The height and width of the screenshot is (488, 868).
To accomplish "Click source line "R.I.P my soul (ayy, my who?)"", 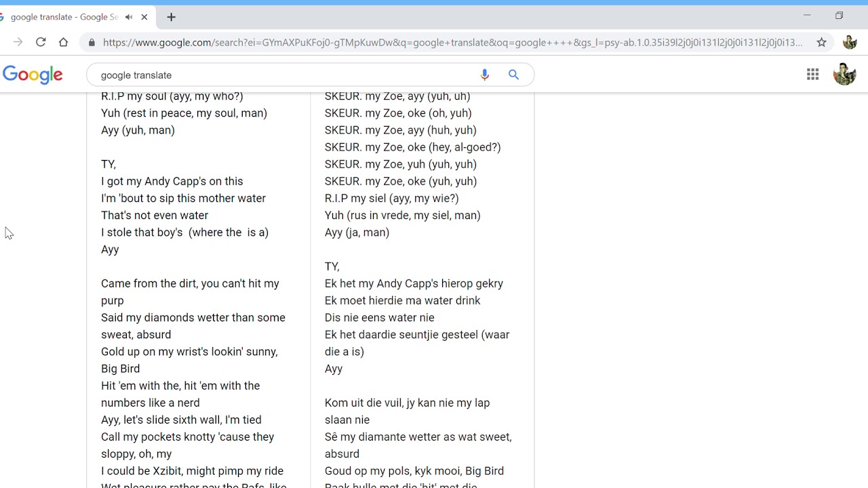I will (172, 96).
